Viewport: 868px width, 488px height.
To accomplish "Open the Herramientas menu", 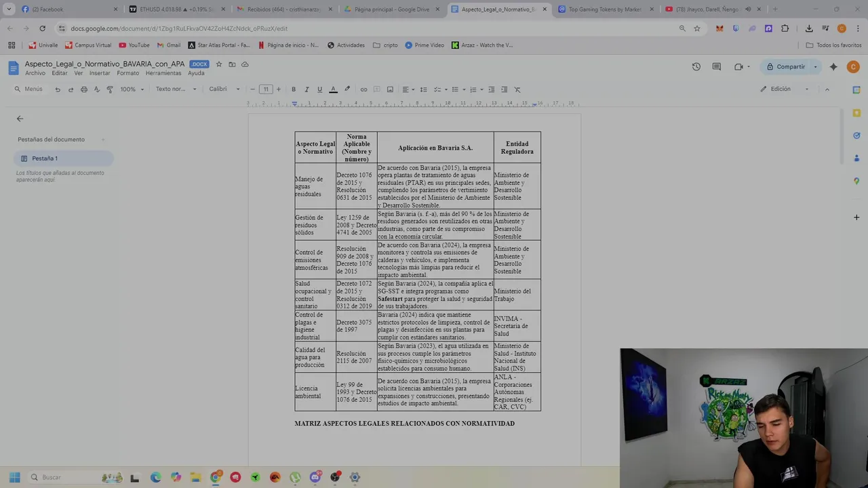I will click(x=163, y=73).
